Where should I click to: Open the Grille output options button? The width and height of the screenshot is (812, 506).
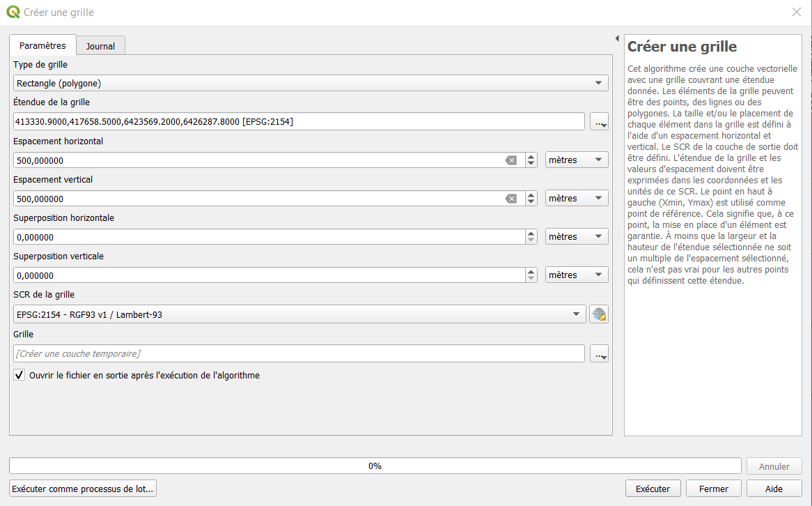[x=599, y=353]
